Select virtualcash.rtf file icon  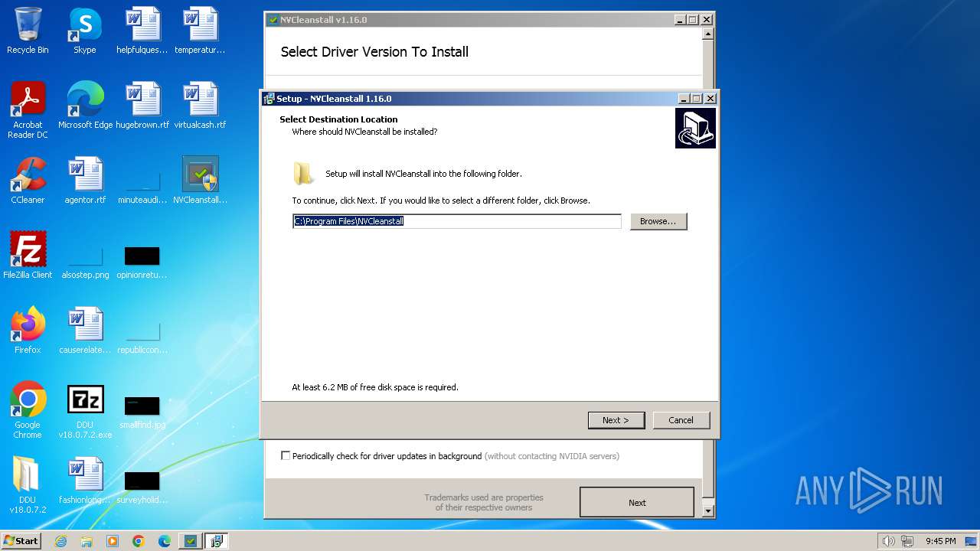[x=200, y=106]
